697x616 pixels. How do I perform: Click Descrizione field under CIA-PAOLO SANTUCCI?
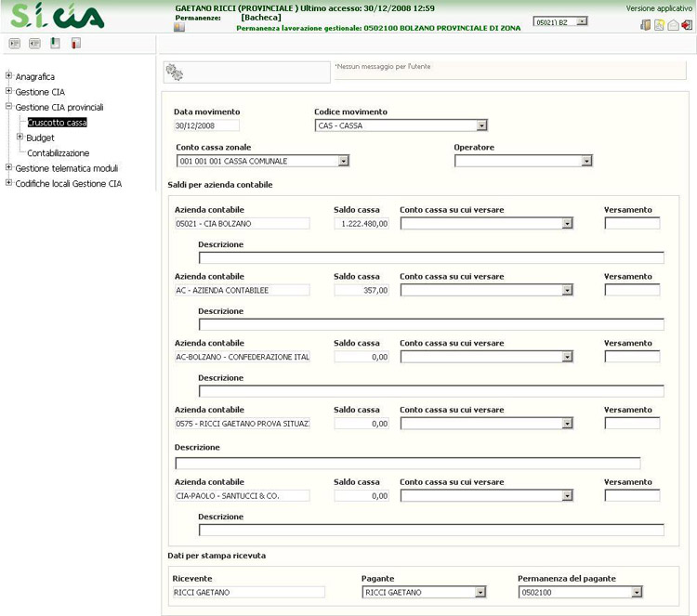coord(431,530)
